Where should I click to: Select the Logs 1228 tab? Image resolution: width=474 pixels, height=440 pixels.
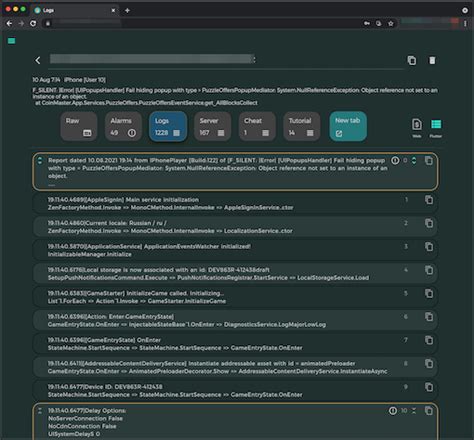[168, 126]
